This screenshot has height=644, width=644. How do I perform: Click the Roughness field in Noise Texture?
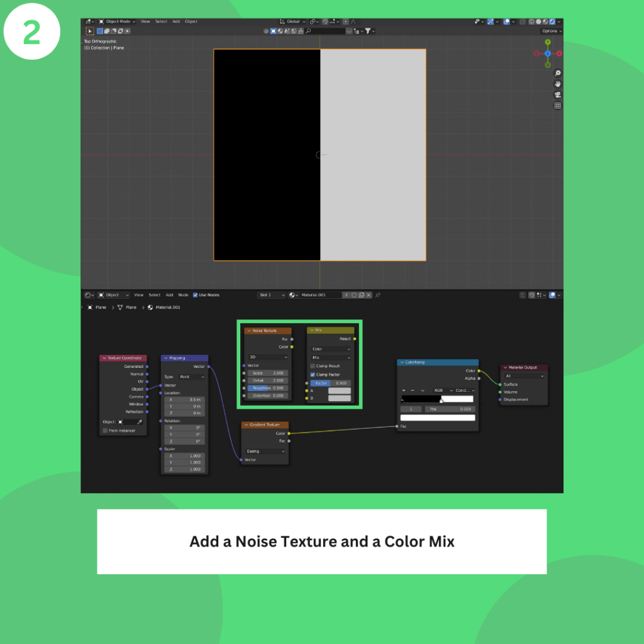[267, 388]
